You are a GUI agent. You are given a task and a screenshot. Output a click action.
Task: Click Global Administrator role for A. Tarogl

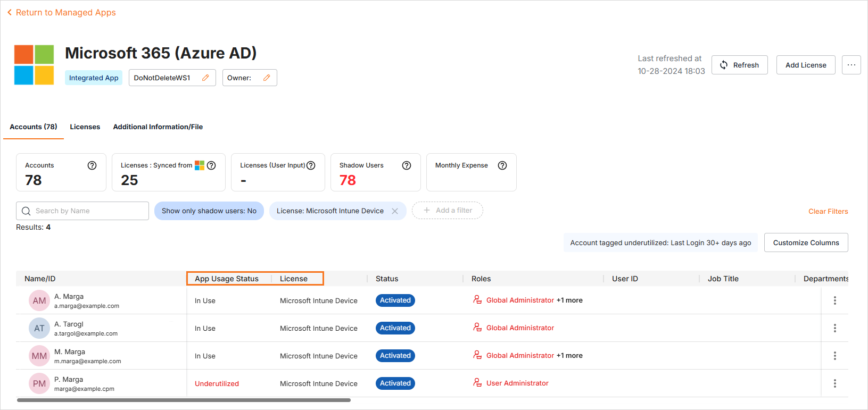pos(520,328)
